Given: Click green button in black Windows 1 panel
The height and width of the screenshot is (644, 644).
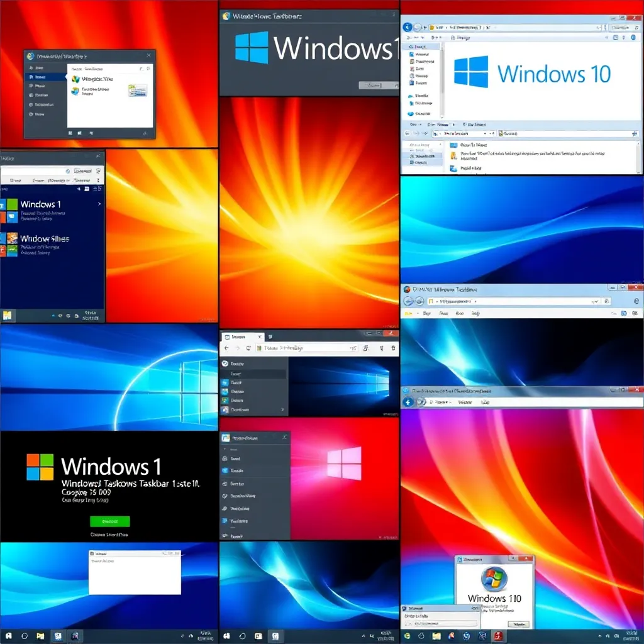Looking at the screenshot, I should click(109, 521).
